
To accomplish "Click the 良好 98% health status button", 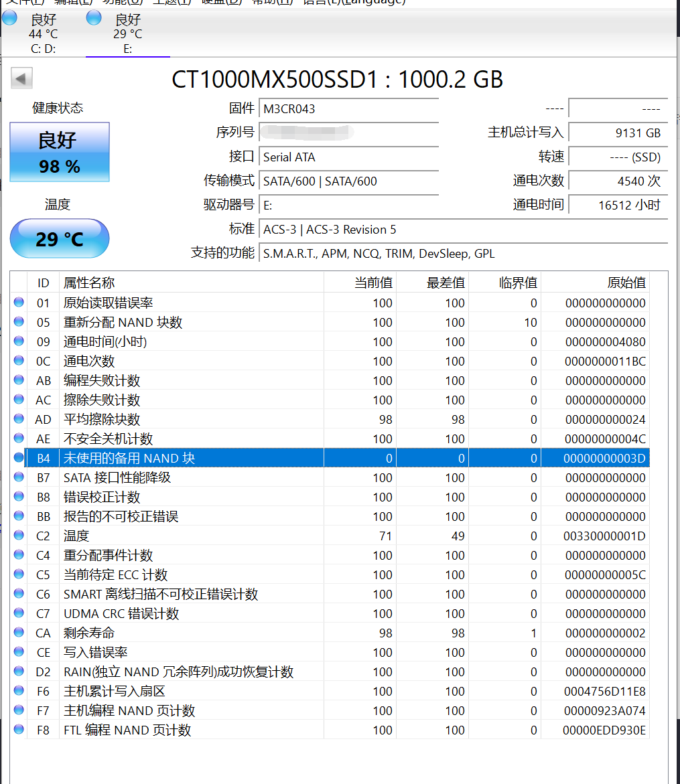I will [59, 152].
